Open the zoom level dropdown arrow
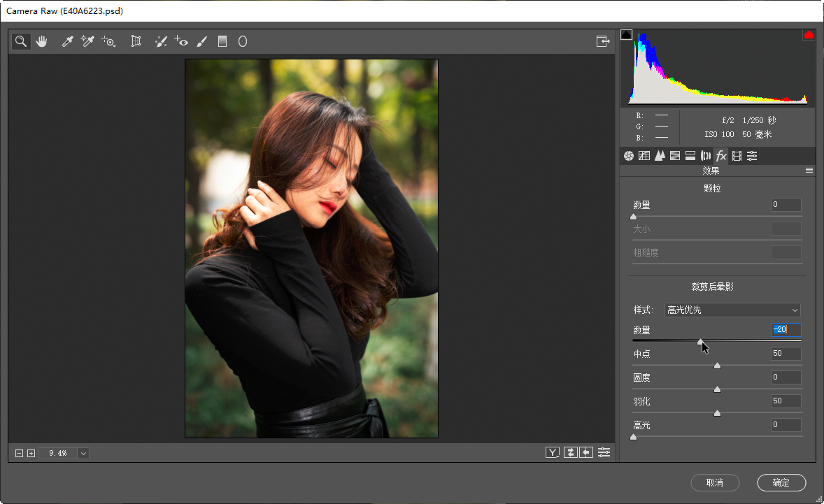 (84, 454)
